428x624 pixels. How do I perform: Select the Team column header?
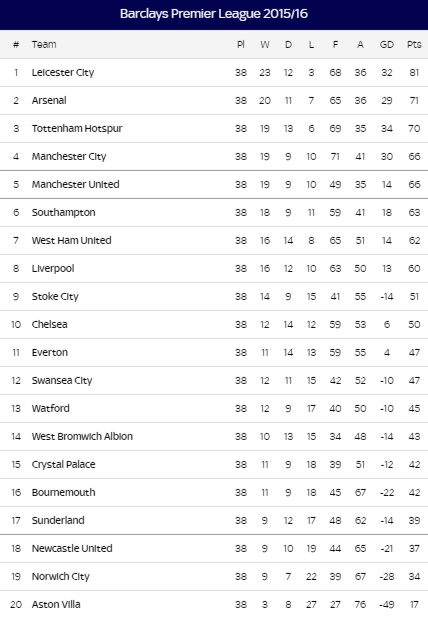(44, 45)
